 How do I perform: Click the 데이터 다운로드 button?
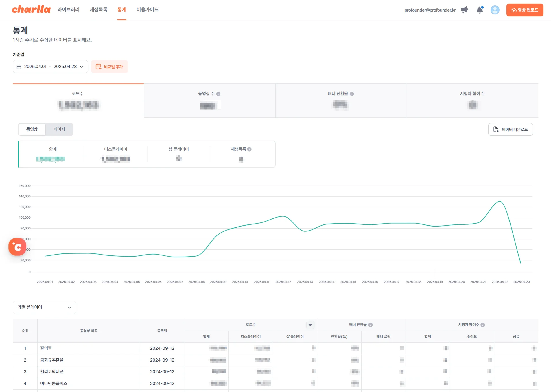pos(511,129)
